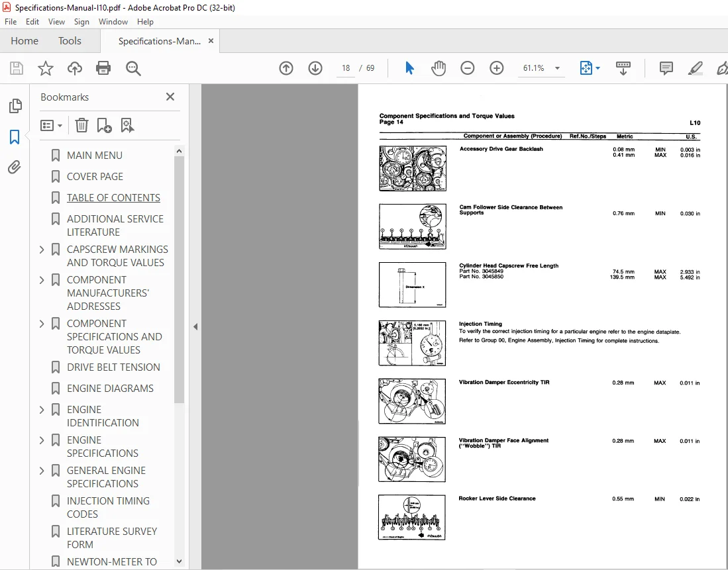The height and width of the screenshot is (570, 728).
Task: Activate the Hand pan tool
Action: click(439, 68)
